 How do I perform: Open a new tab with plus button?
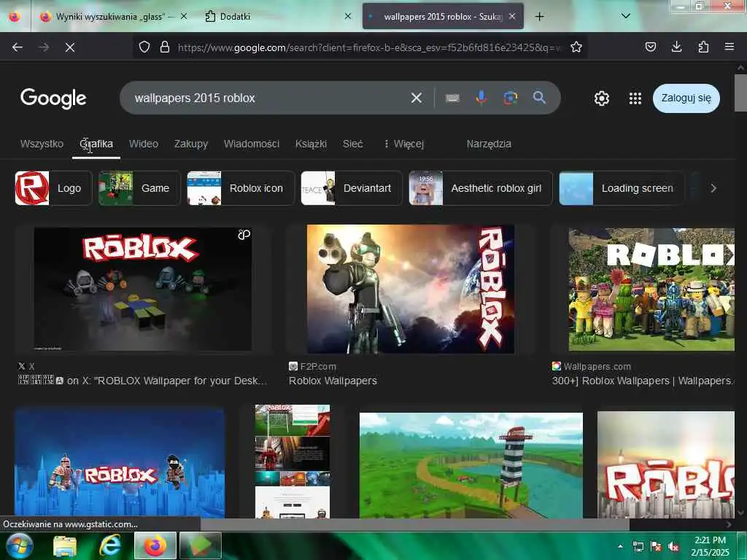click(539, 17)
